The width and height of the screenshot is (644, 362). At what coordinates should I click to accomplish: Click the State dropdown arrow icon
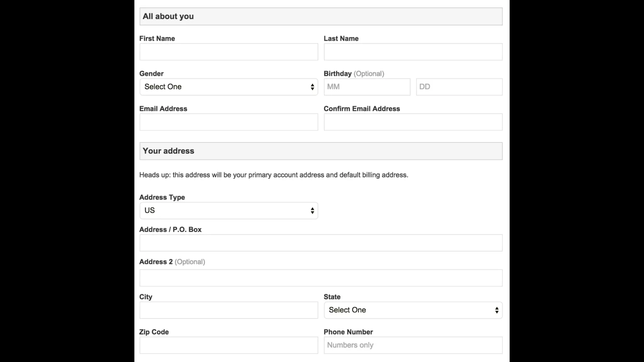tap(497, 310)
